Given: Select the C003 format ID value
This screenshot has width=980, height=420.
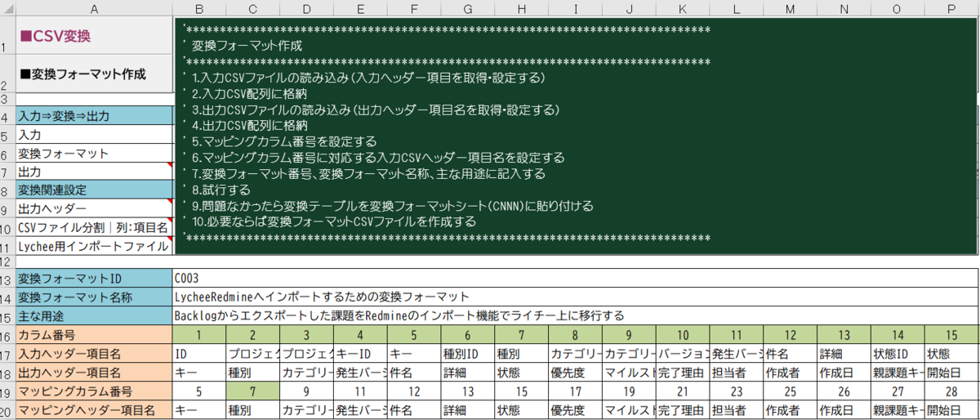Looking at the screenshot, I should pyautogui.click(x=576, y=279).
